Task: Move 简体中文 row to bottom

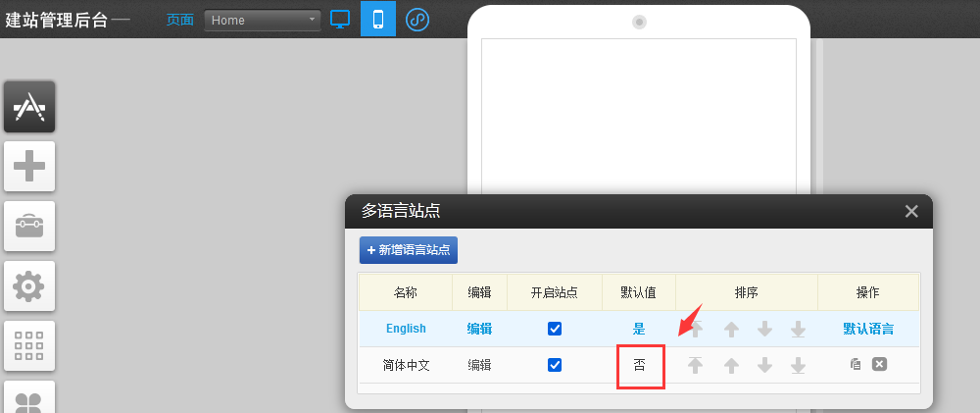Action: (x=798, y=365)
